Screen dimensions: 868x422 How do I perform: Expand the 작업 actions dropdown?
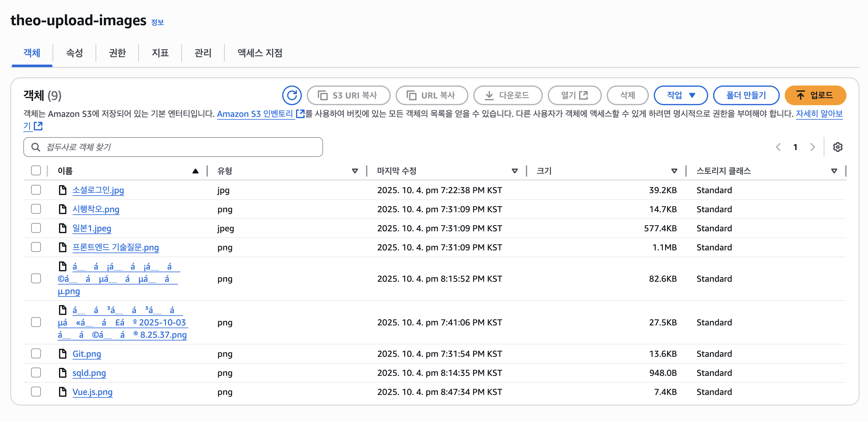tap(680, 95)
